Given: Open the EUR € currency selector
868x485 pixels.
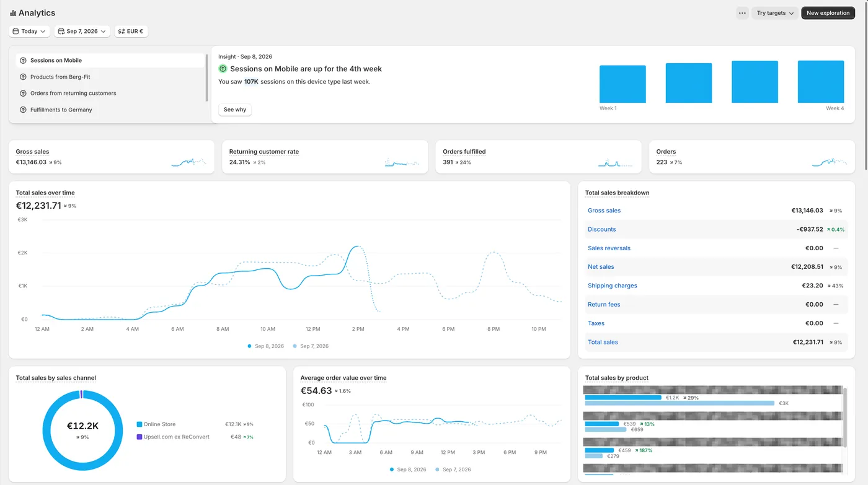Looking at the screenshot, I should pos(131,32).
